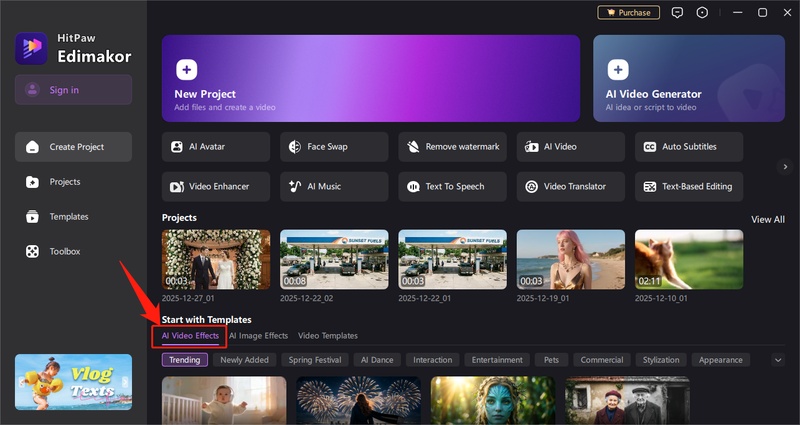800x425 pixels.
Task: Start the Video Enhancer tool
Action: click(x=215, y=186)
